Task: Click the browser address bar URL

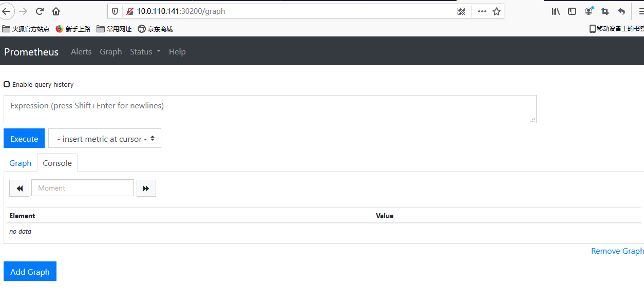Action: click(181, 11)
